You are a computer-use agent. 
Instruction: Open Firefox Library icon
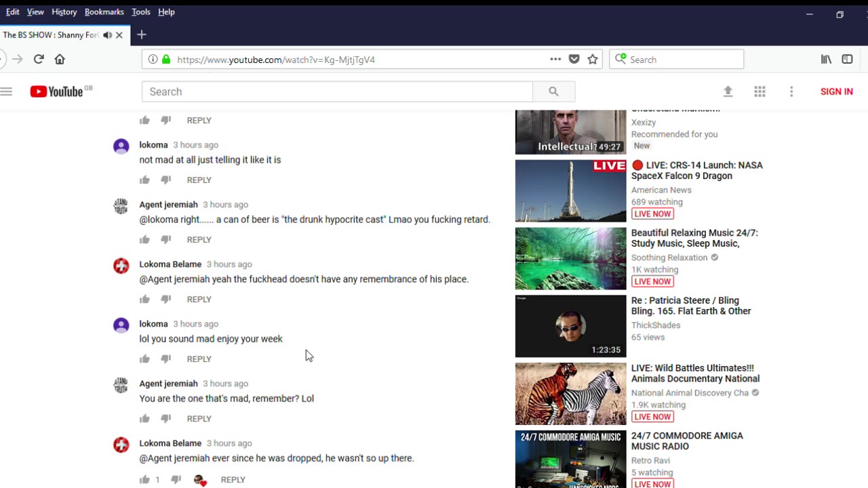(x=826, y=59)
